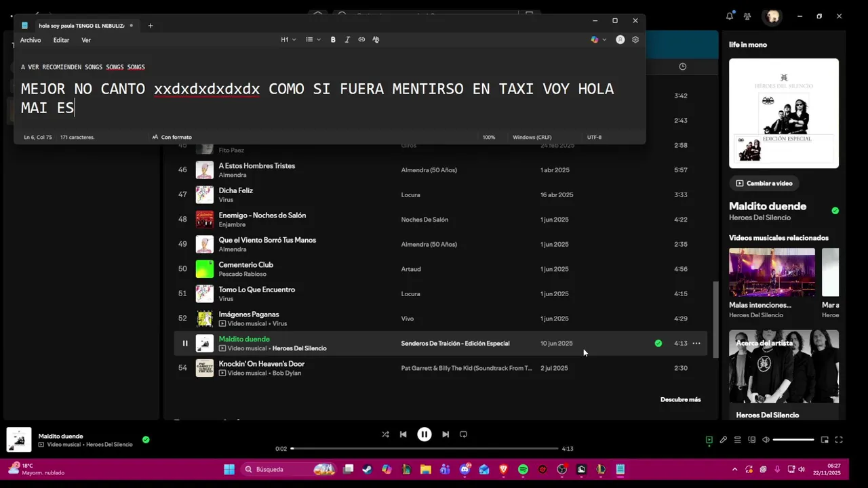Open album link Noches De Salón
868x488 pixels.
[425, 220]
